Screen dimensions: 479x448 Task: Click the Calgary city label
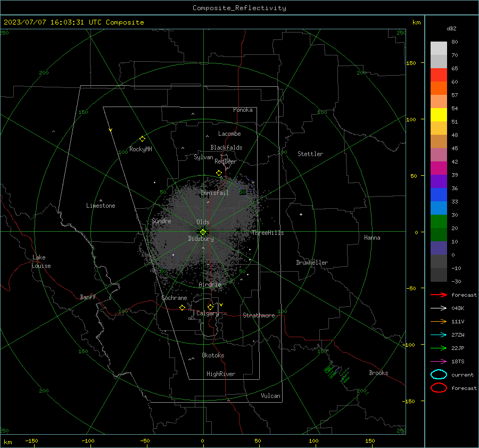click(x=208, y=313)
